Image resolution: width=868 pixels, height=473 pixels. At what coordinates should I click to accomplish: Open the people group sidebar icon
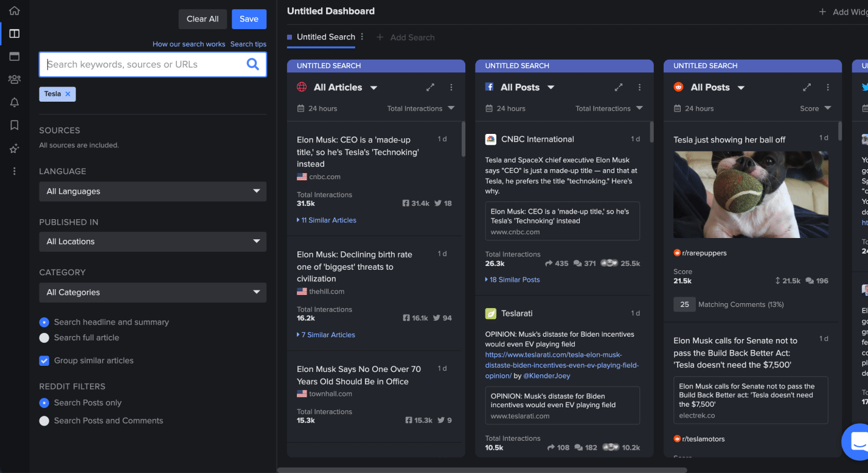(x=14, y=79)
